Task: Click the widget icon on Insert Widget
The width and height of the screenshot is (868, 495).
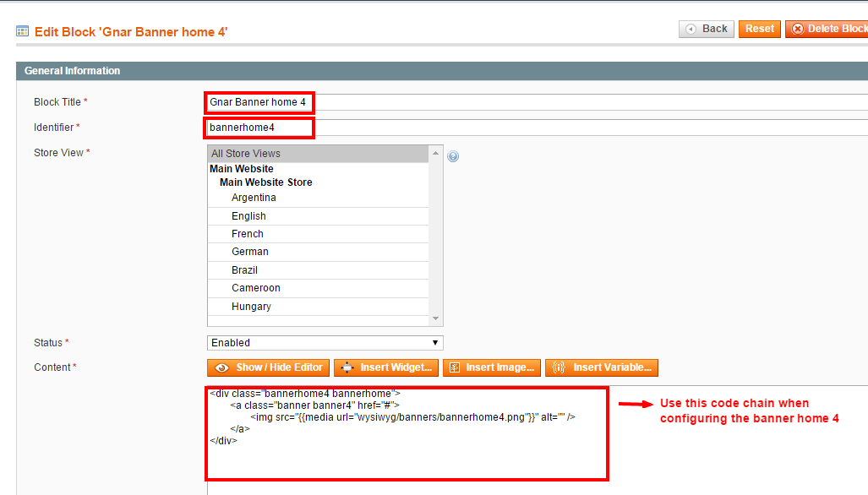Action: [x=347, y=367]
